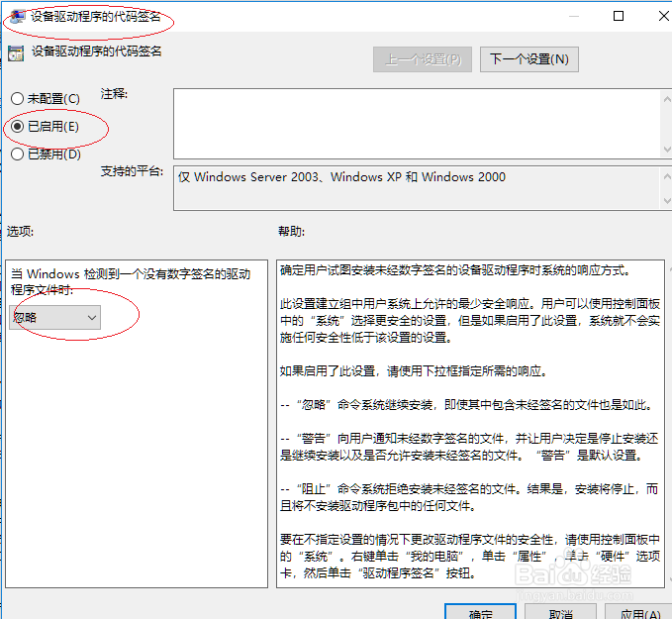Viewport: 672px width, 619px height.
Task: Click the option label 当 Windows 检测到…
Action: (131, 282)
